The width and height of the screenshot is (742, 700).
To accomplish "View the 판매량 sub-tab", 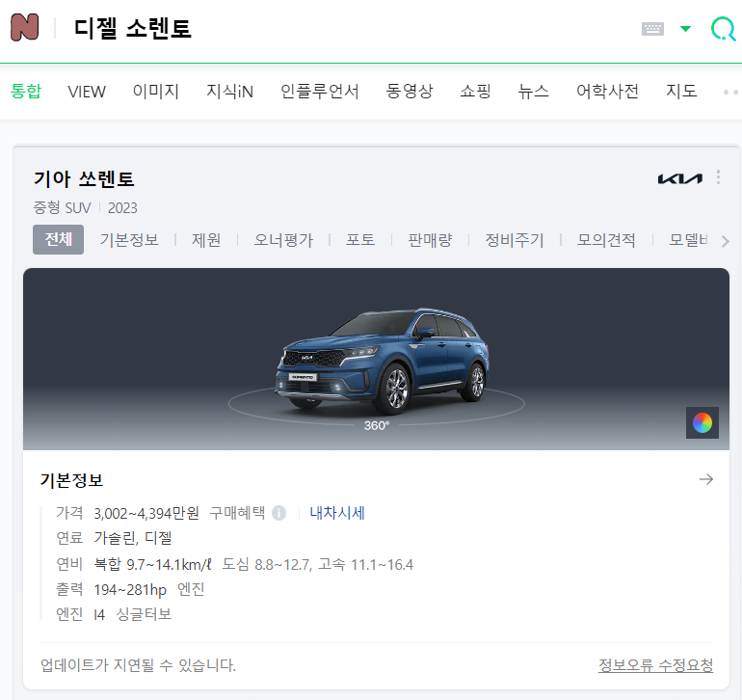I will [x=430, y=240].
